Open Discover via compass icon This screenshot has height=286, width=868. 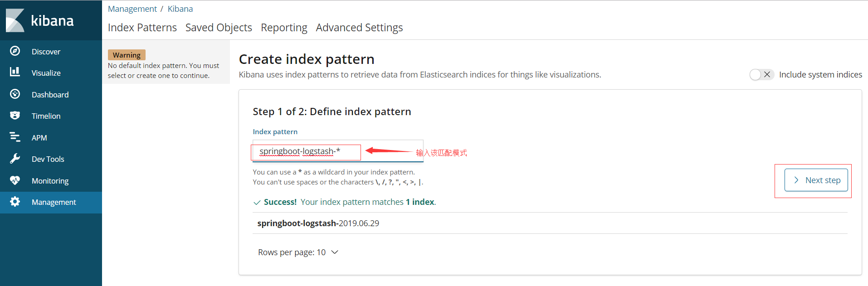(15, 51)
